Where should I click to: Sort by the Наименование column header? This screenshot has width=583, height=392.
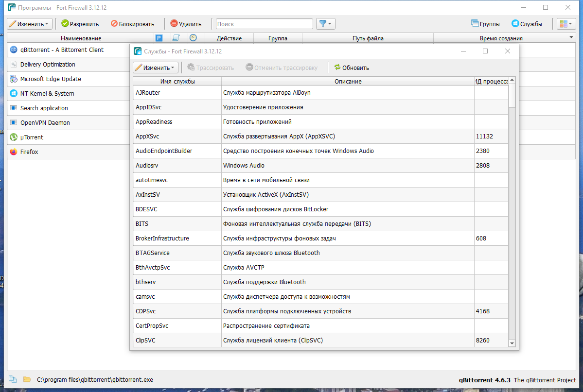81,38
